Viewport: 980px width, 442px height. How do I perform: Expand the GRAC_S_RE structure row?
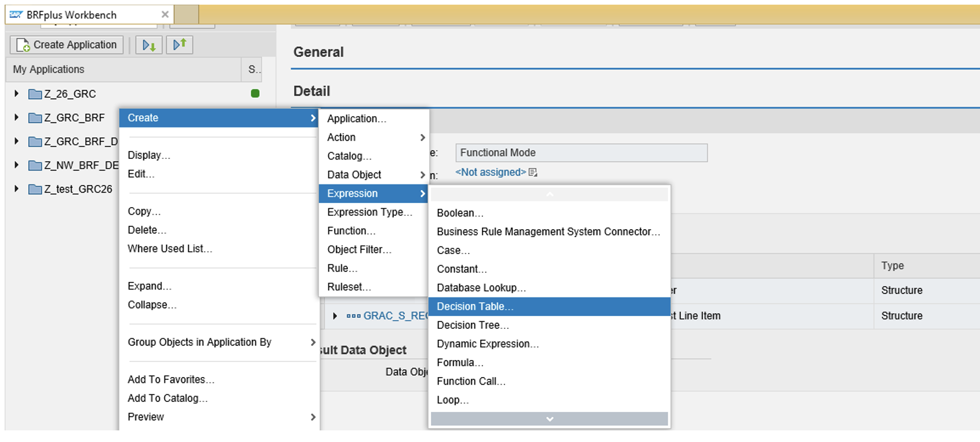tap(335, 316)
